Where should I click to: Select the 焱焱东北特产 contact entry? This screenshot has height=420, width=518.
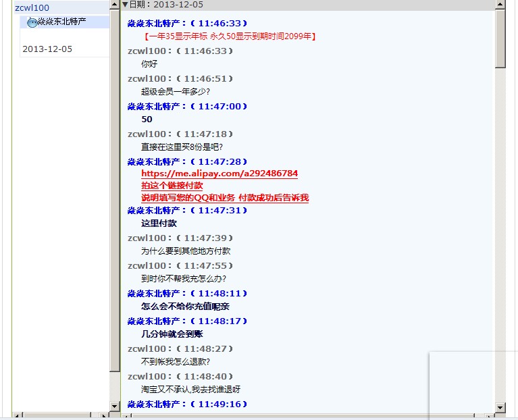(x=61, y=22)
